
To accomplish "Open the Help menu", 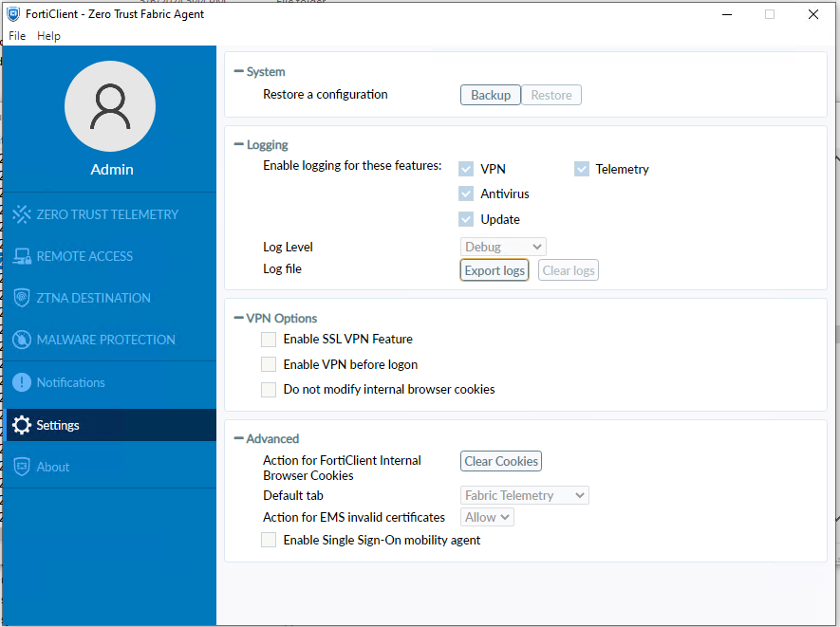I will pyautogui.click(x=48, y=36).
